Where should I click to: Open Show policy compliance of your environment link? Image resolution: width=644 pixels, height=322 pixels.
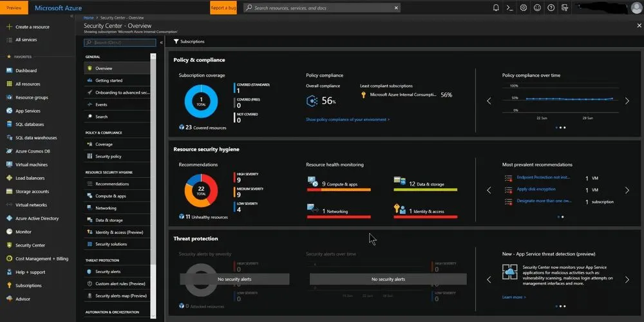348,120
